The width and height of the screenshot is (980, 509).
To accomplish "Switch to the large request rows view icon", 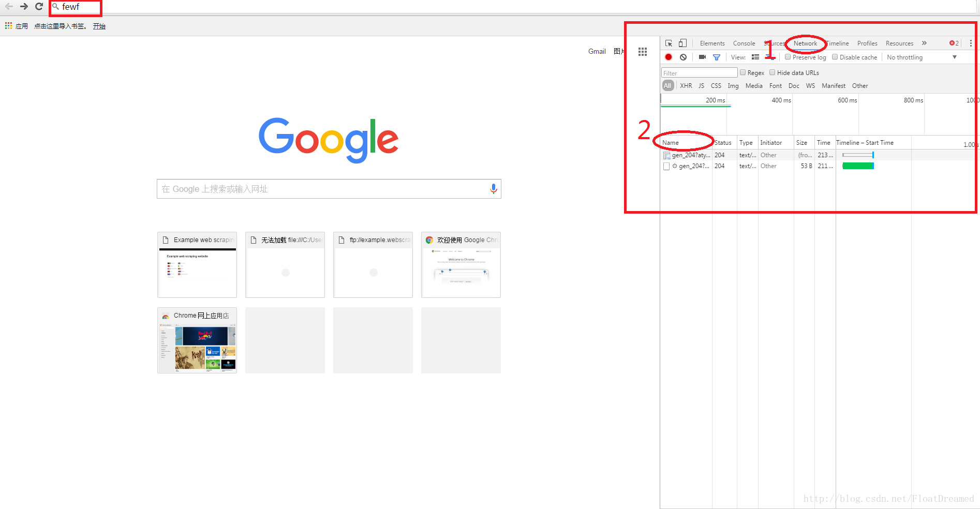I will [755, 57].
